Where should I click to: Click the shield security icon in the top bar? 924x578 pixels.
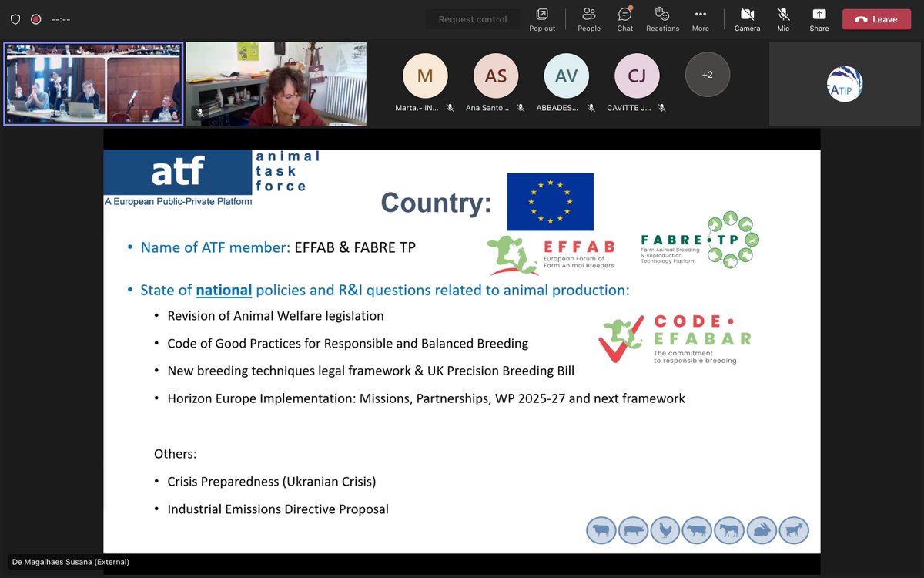pyautogui.click(x=15, y=19)
